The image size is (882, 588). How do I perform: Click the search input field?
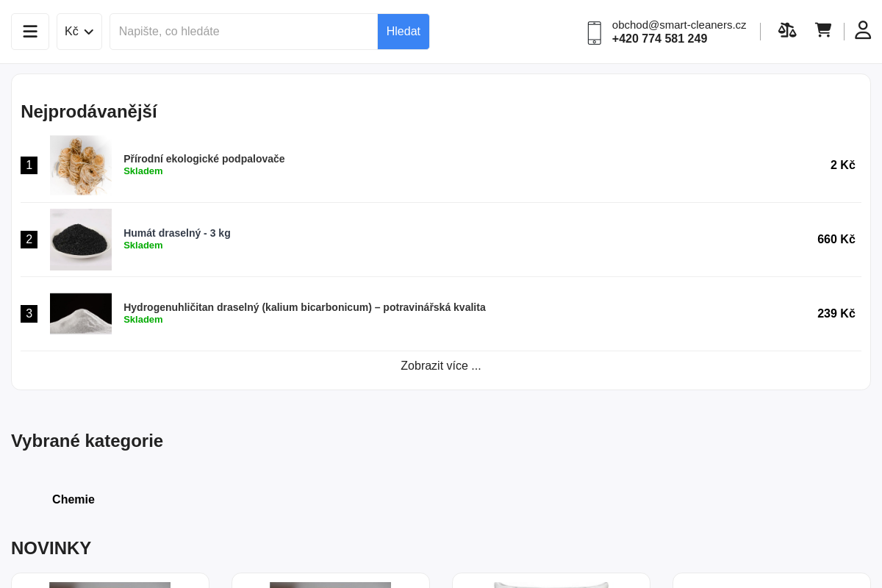243,32
